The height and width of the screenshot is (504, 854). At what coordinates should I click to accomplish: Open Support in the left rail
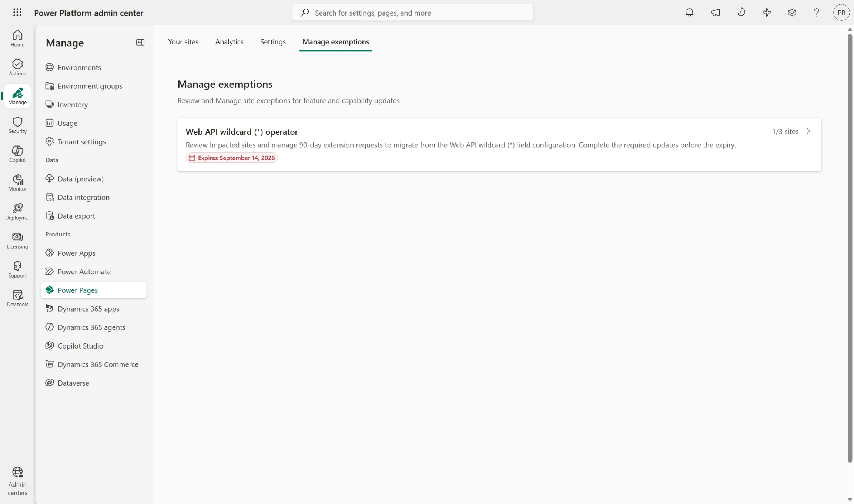click(x=17, y=269)
